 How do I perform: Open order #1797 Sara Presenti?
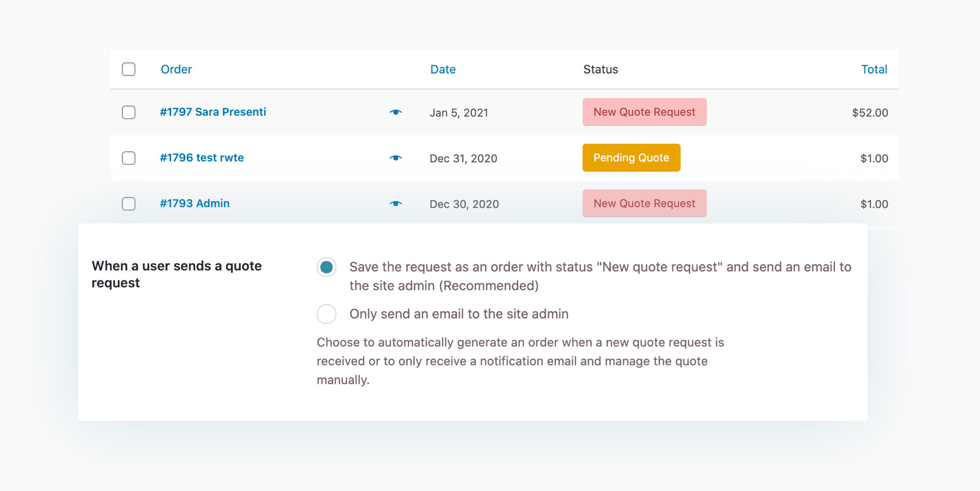pos(213,112)
